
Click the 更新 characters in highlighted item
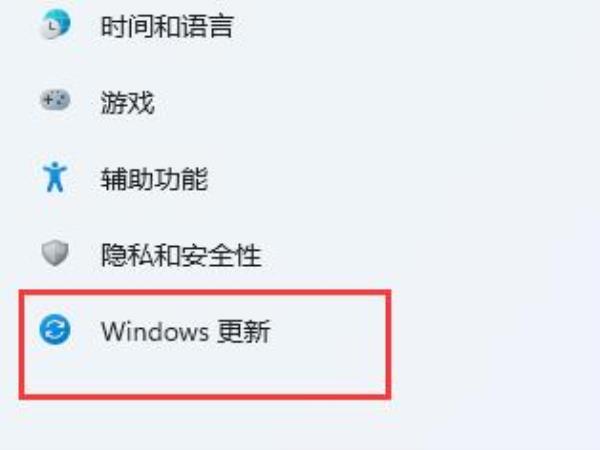click(244, 331)
